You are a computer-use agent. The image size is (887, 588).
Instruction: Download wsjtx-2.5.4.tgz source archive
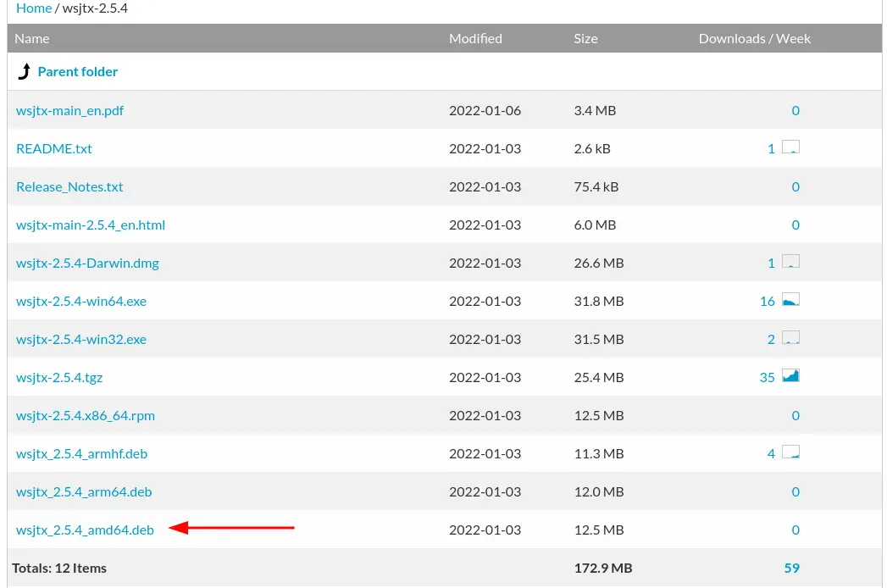click(59, 378)
